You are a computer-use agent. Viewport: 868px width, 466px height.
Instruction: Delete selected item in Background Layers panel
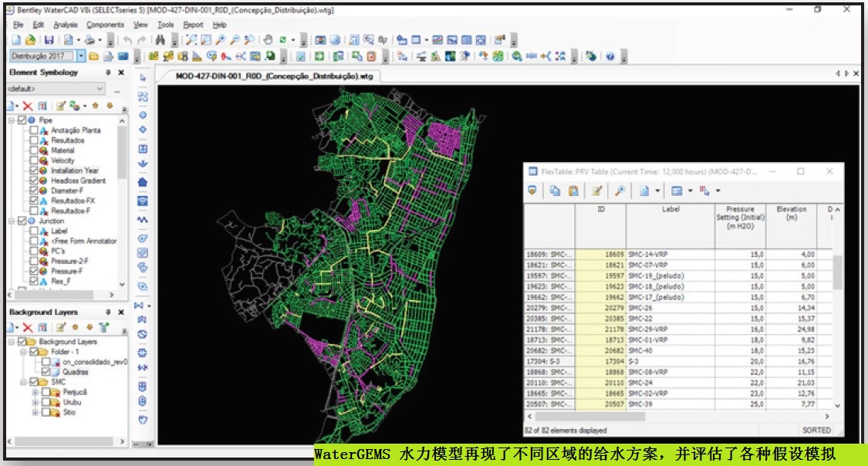pyautogui.click(x=28, y=328)
